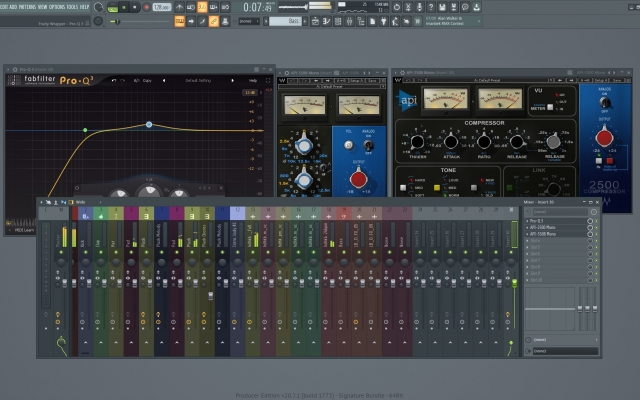The height and width of the screenshot is (400, 640).
Task: Undo last change in Pro-Q 3
Action: 114,80
